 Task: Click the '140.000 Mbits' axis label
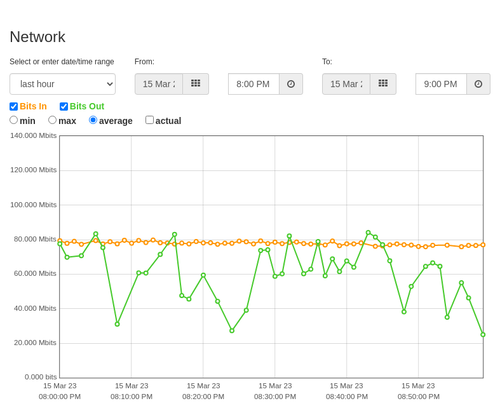tap(33, 136)
